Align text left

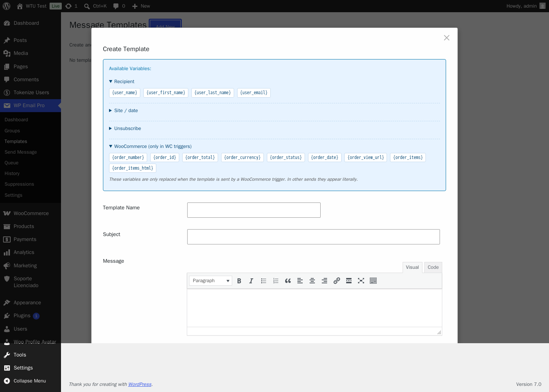click(x=300, y=281)
